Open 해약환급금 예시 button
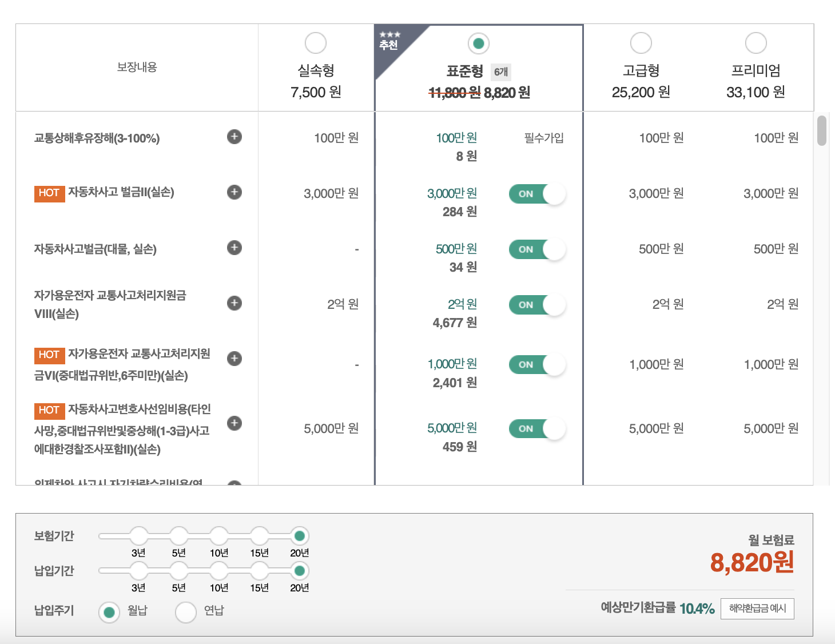This screenshot has height=644, width=835. point(757,609)
